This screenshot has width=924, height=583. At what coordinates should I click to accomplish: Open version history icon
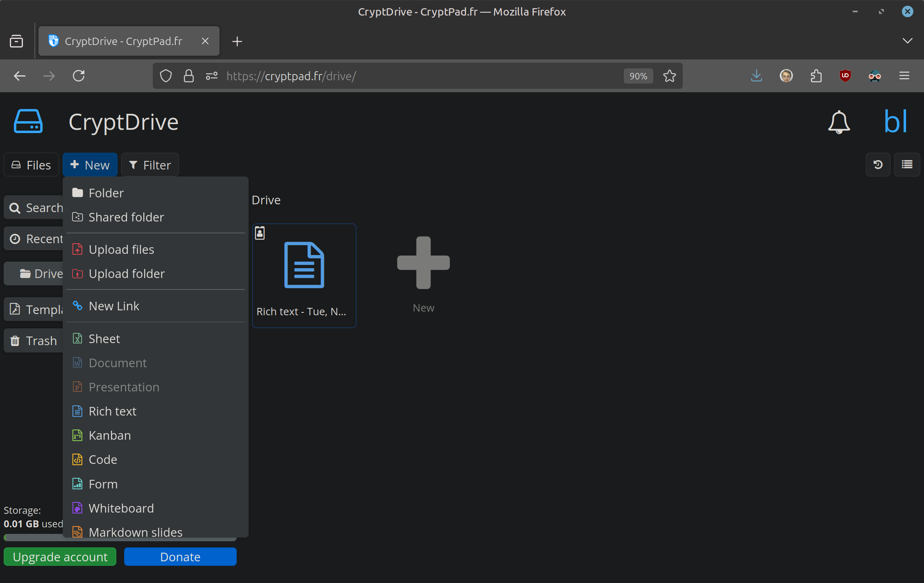click(878, 165)
